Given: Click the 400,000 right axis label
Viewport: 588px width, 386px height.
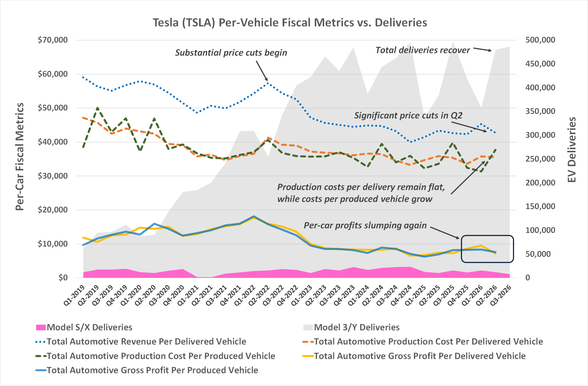Looking at the screenshot, I should (540, 88).
